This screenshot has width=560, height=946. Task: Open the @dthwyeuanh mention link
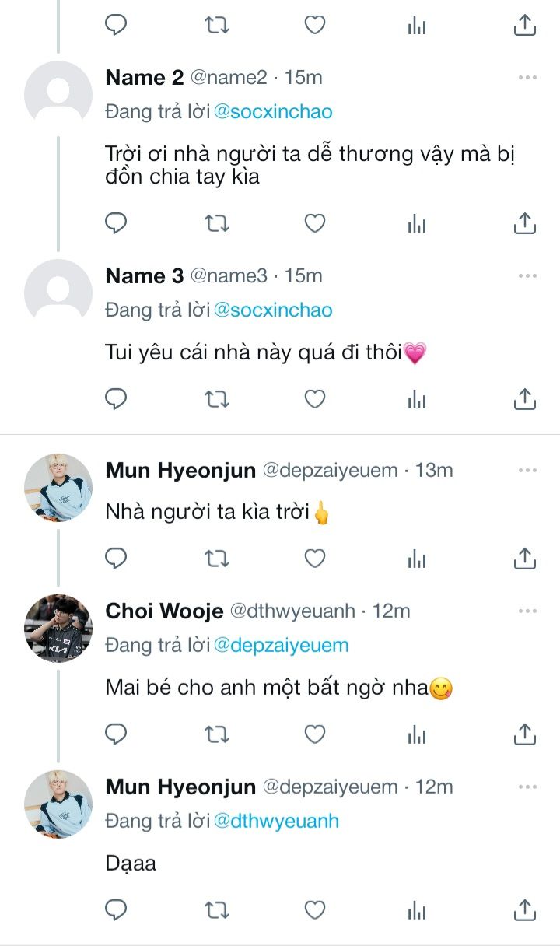(x=276, y=821)
